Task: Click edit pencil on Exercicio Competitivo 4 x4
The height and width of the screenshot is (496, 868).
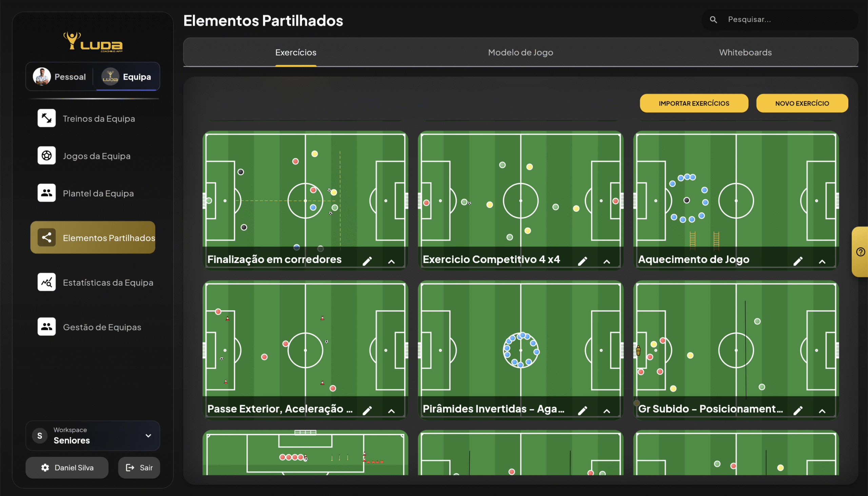Action: pos(583,261)
